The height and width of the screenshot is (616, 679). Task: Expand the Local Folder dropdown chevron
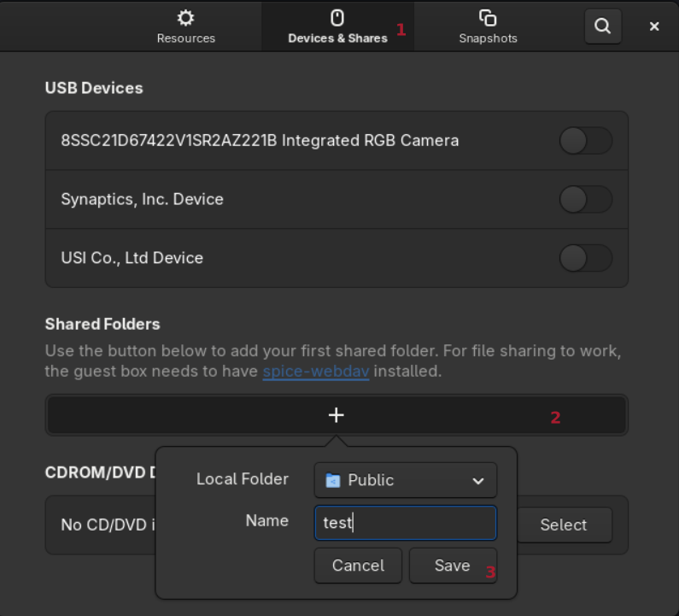[477, 481]
